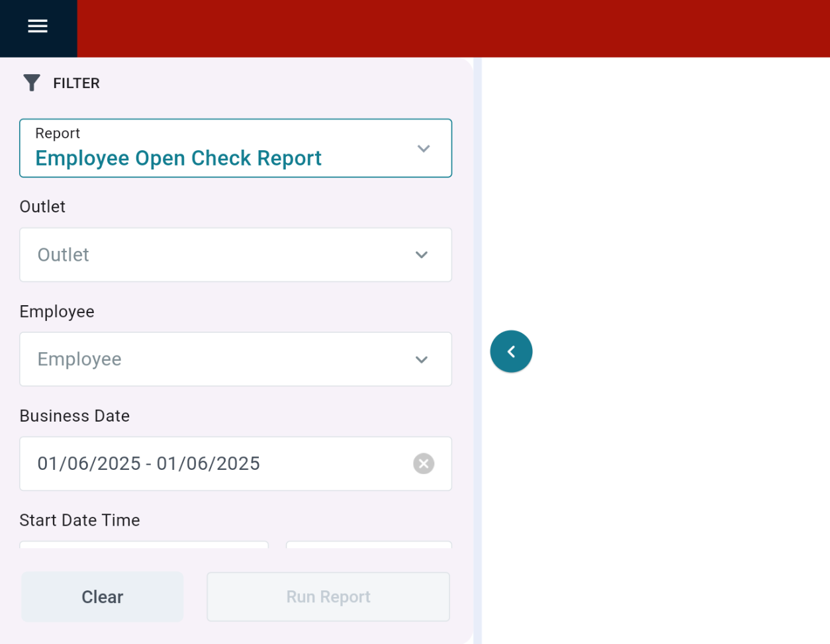Click the chevron arrow in the Report selector

424,148
